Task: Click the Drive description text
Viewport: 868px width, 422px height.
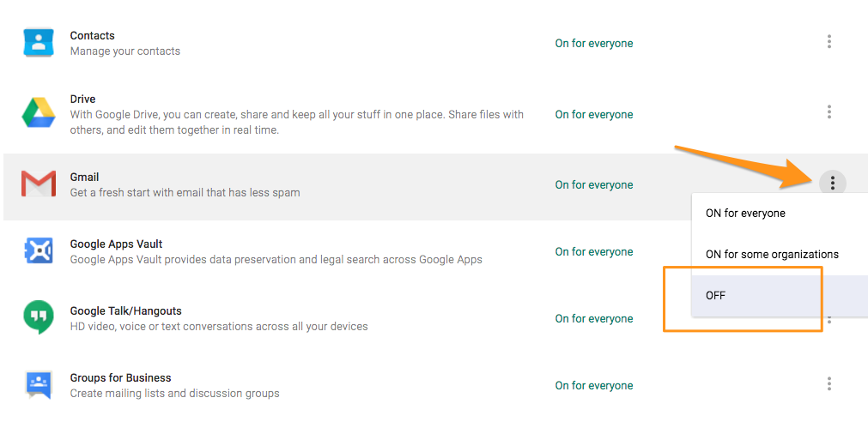Action: (297, 123)
